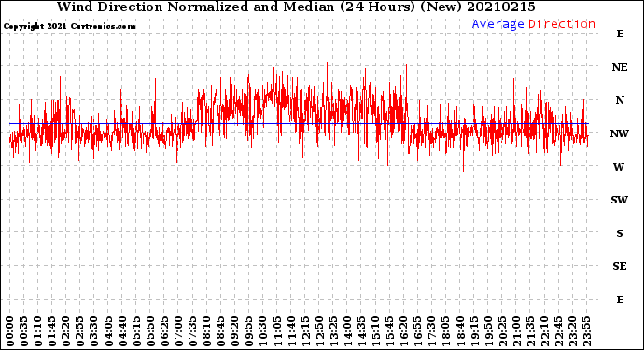The height and width of the screenshot is (350, 644).
Task: Select the 'W' direction axis label
Action: (619, 167)
